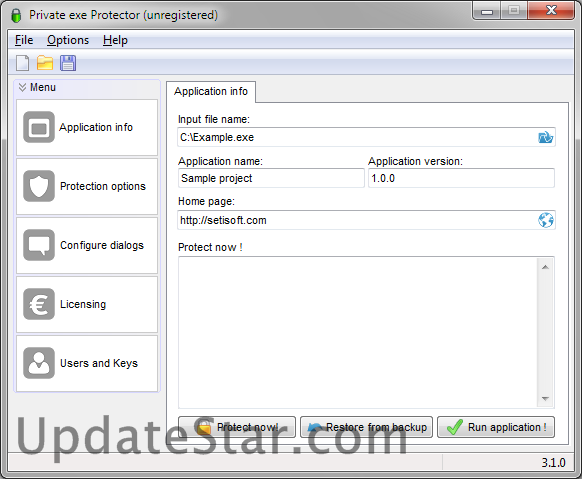
Task: Click the Protect now! button
Action: [237, 427]
